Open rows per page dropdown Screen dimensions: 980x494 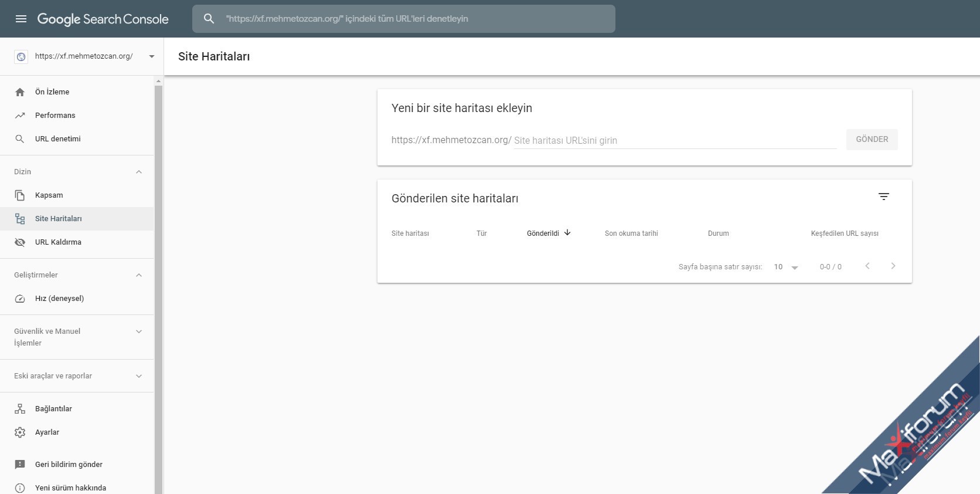click(786, 267)
